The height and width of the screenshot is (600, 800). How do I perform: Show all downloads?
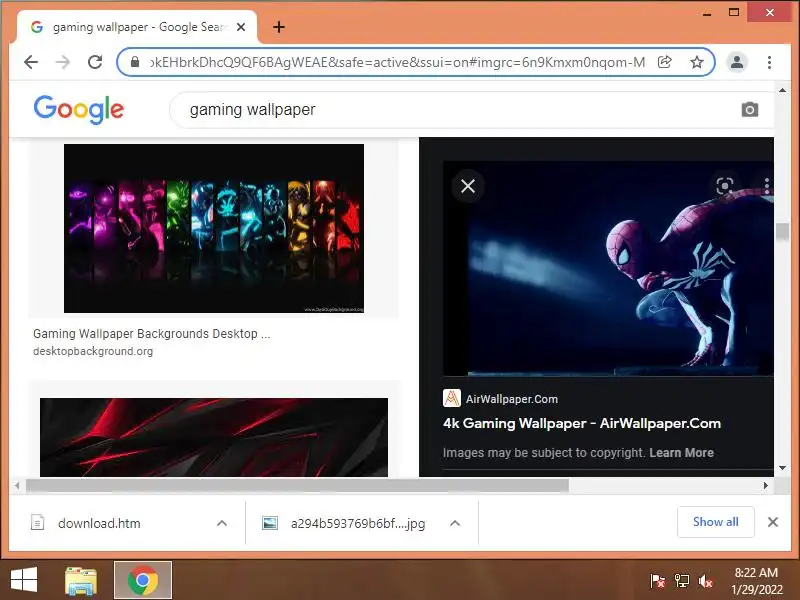[x=715, y=522]
